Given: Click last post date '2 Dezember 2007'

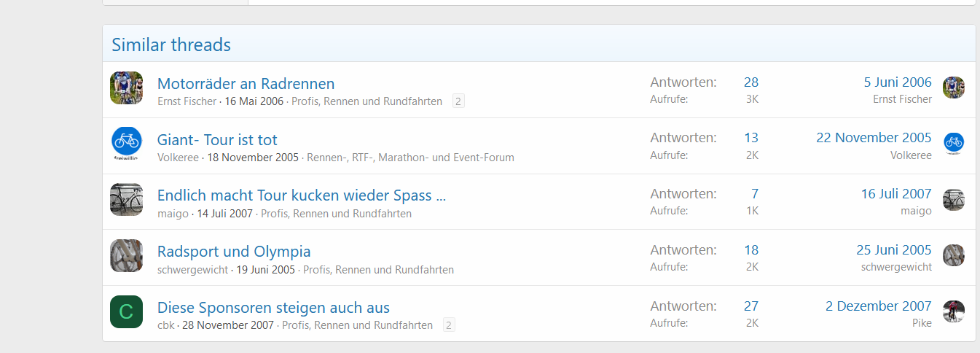Looking at the screenshot, I should click(x=878, y=306).
